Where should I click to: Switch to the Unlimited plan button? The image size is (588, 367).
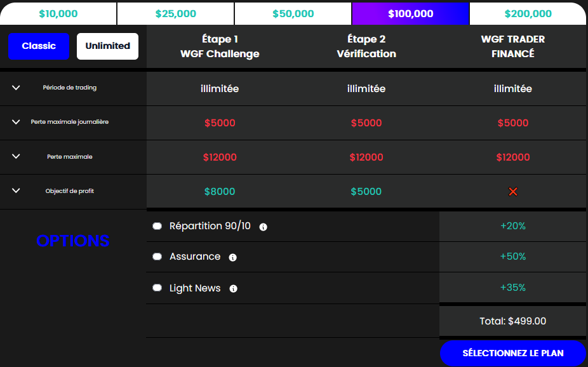click(x=107, y=46)
